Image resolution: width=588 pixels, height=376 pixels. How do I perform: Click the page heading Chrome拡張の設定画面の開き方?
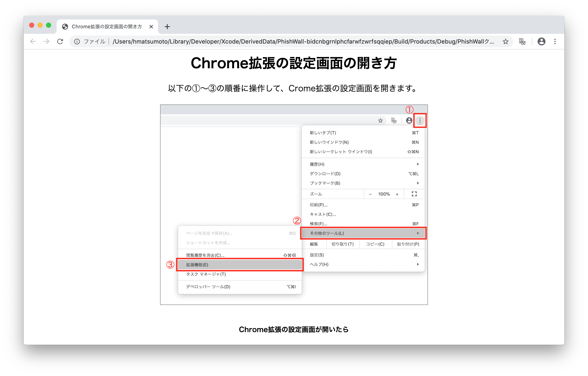(x=294, y=63)
